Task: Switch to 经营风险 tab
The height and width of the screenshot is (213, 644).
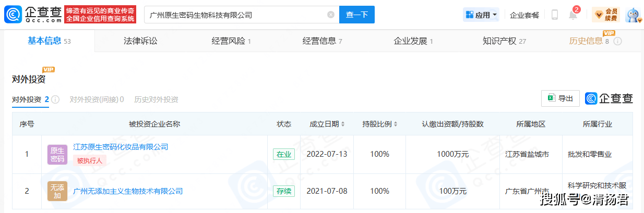Action: coord(231,41)
